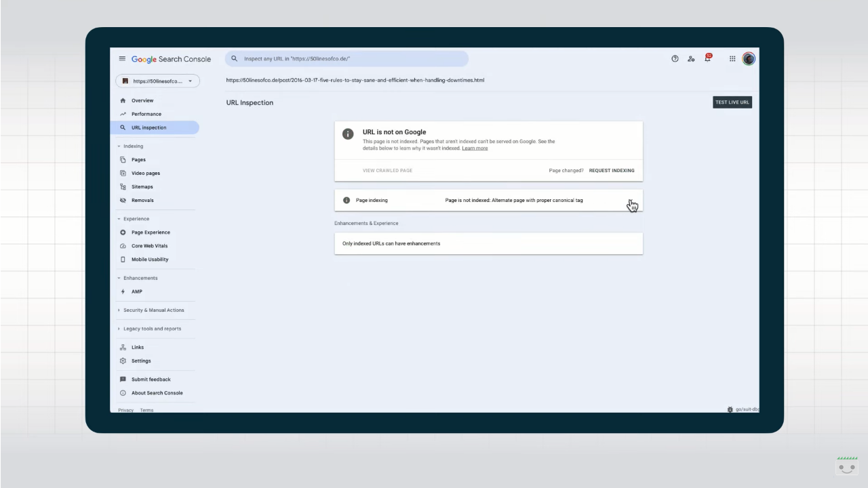Open the Google apps grid icon

732,59
